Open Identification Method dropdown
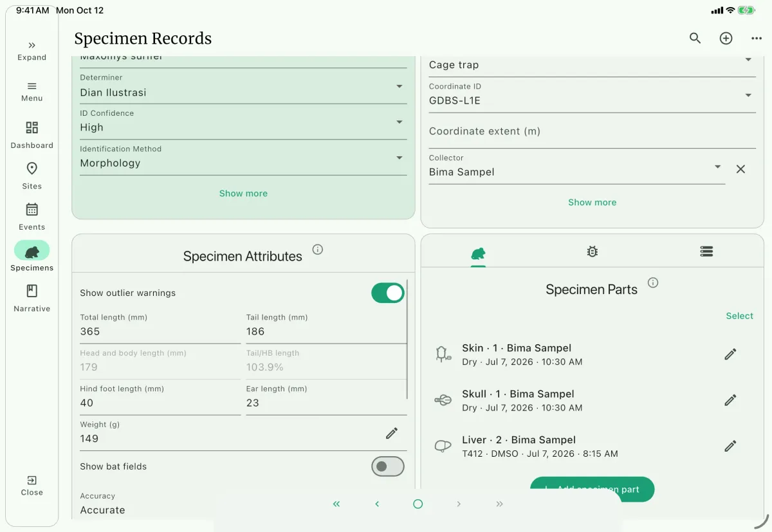 (x=243, y=158)
